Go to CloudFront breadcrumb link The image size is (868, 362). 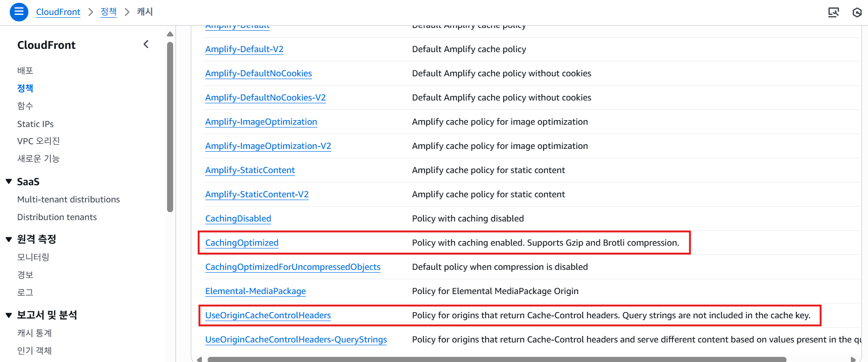tap(58, 12)
